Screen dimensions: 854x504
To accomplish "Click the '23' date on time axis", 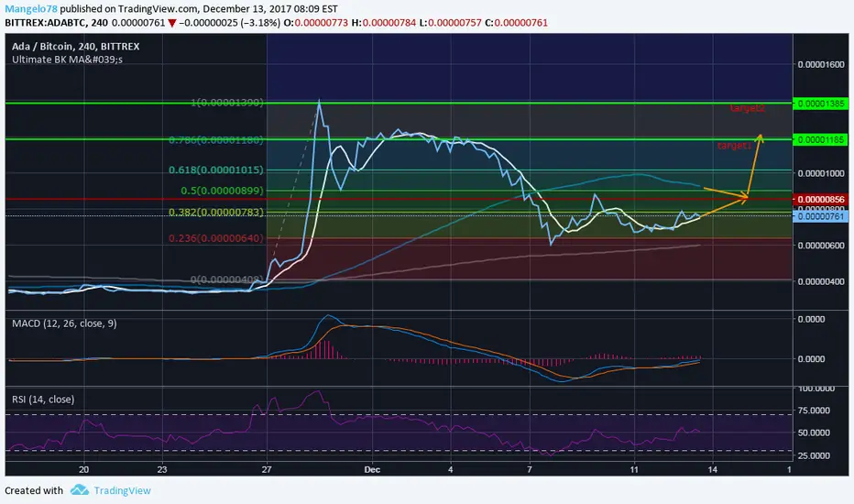I will tap(162, 469).
